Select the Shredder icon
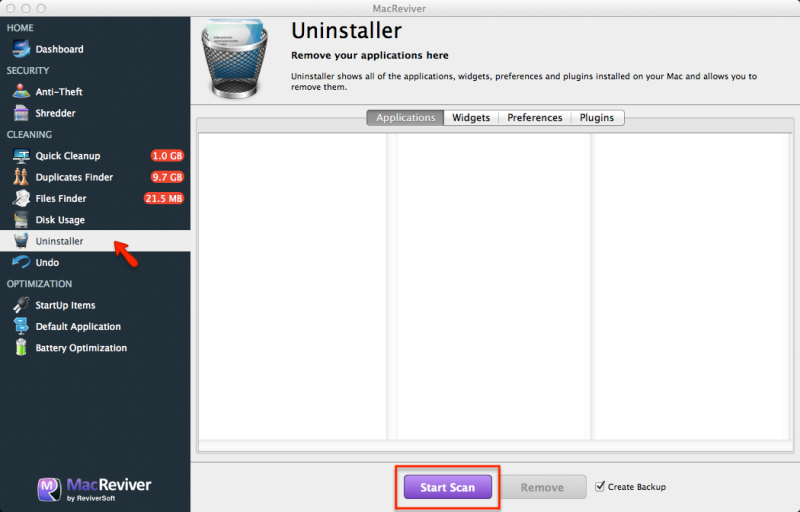Viewport: 800px width, 512px height. pos(21,113)
